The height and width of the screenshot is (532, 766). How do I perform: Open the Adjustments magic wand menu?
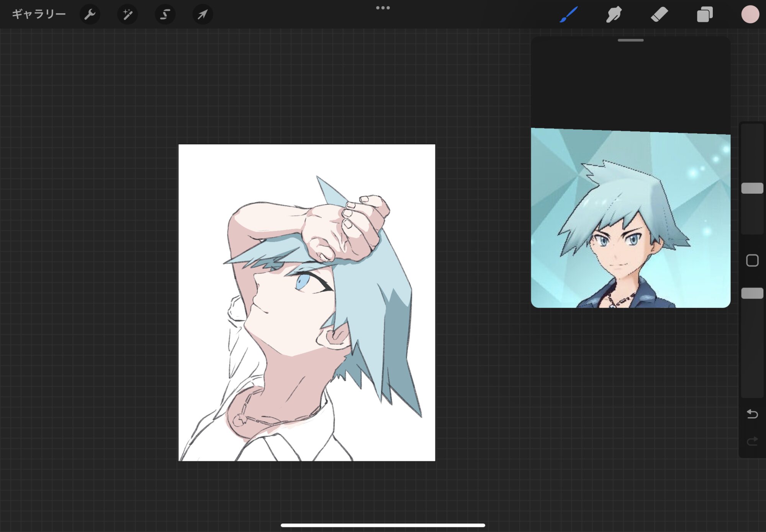[127, 15]
